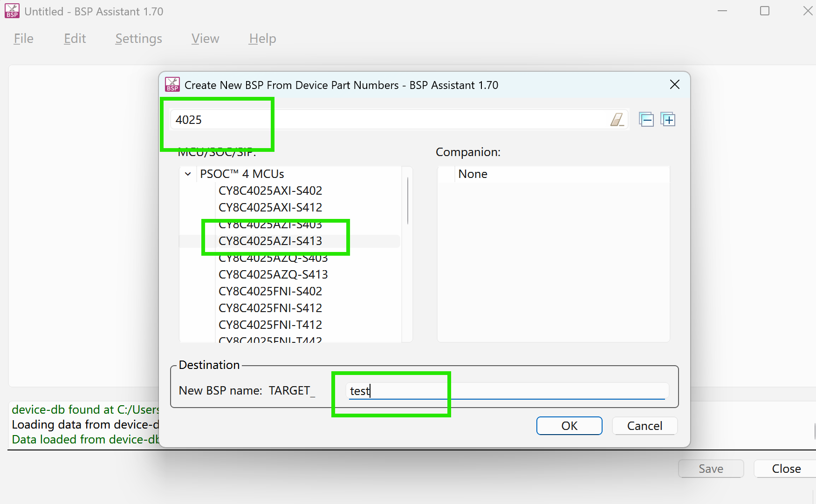Click the greyed Save button in the main window

coord(711,469)
